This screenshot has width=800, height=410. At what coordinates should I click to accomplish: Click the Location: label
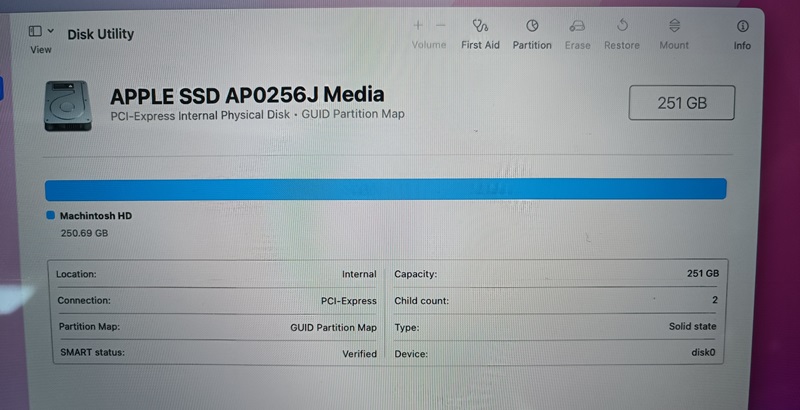pos(76,274)
